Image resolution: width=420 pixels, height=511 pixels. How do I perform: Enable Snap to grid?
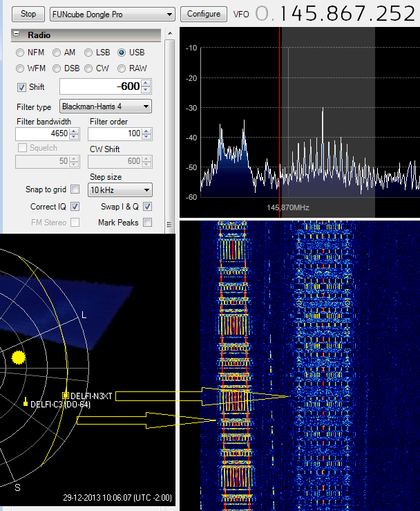click(75, 189)
